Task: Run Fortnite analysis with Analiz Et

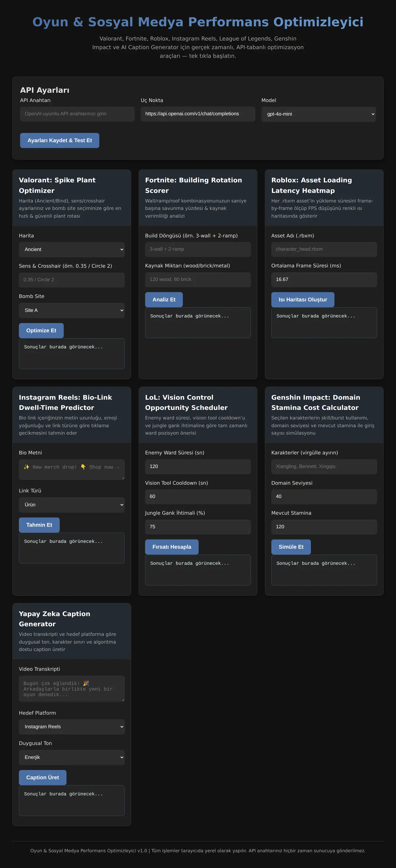Action: tap(164, 299)
